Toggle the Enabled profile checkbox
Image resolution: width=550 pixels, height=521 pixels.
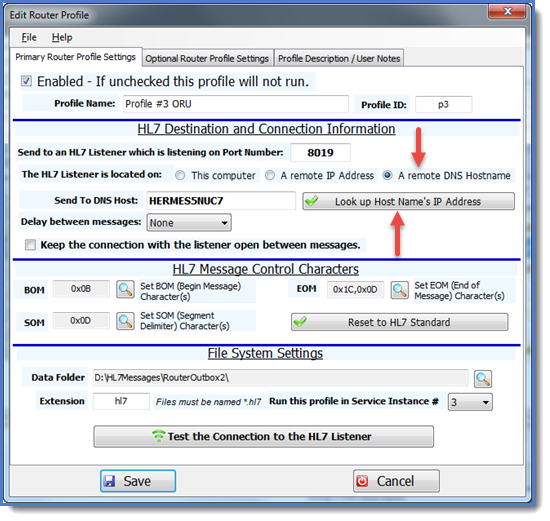coord(26,81)
